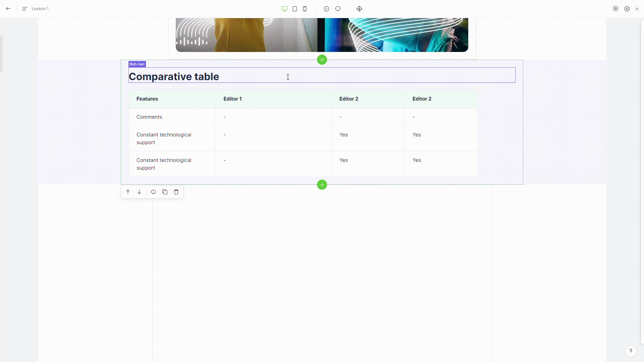Add block above the Rich-text section
Image resolution: width=644 pixels, height=362 pixels.
tap(322, 60)
